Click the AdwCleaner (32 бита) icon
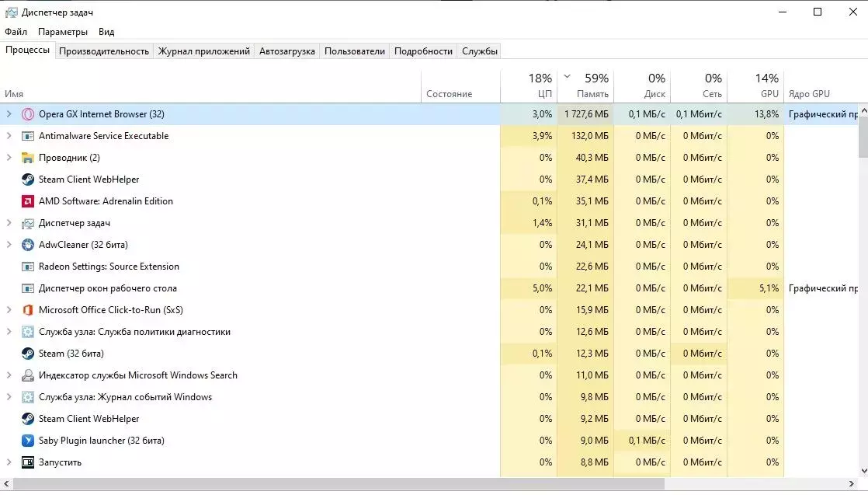This screenshot has width=868, height=495. [28, 245]
